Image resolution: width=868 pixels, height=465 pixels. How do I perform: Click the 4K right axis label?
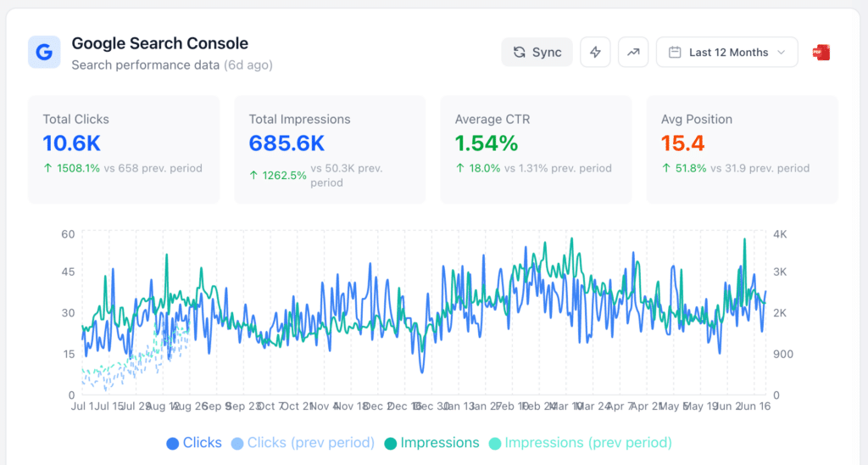pos(780,234)
